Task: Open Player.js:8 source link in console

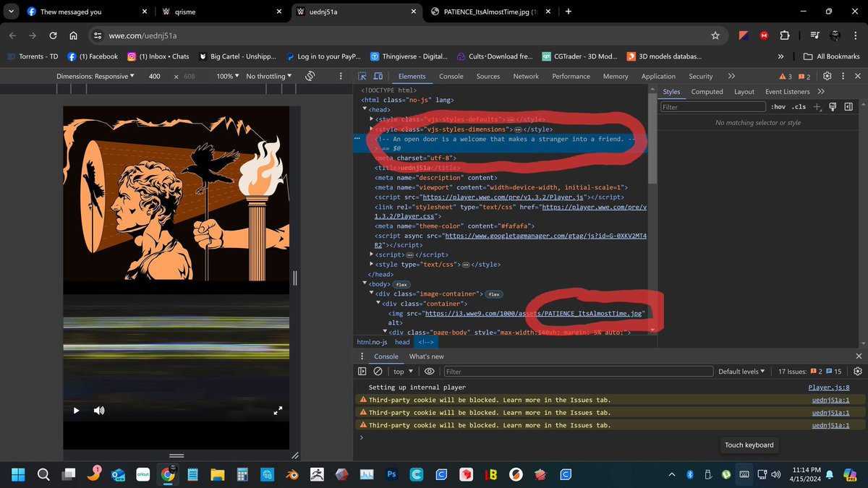Action: [829, 388]
